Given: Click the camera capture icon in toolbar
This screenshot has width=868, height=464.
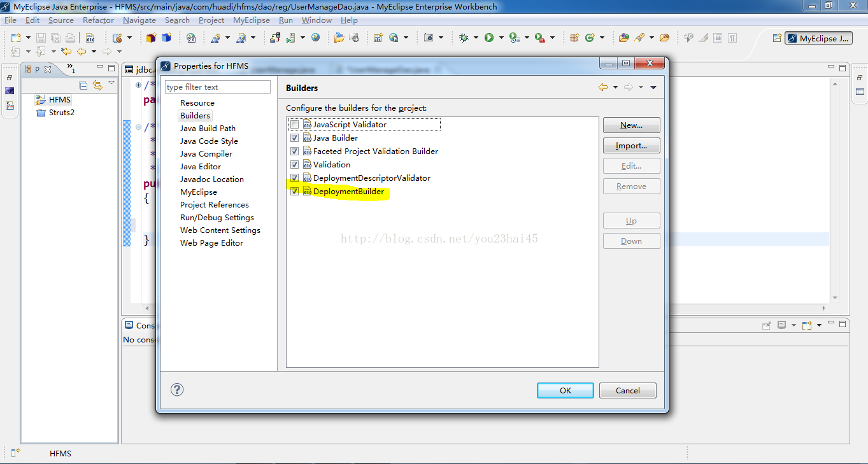Looking at the screenshot, I should pos(429,38).
